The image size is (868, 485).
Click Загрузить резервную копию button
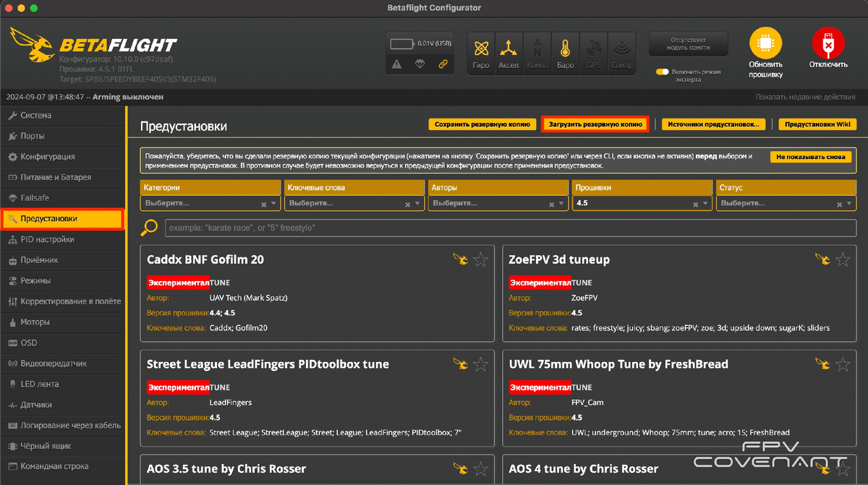[x=595, y=124]
